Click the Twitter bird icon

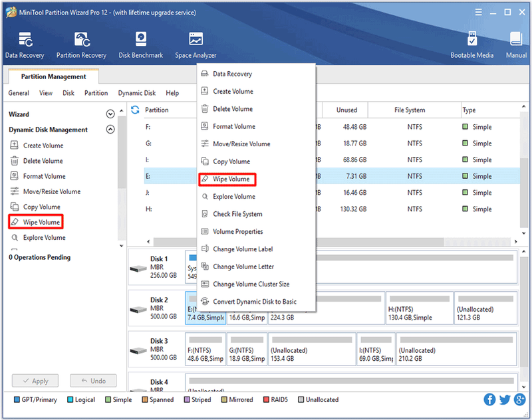pyautogui.click(x=505, y=399)
